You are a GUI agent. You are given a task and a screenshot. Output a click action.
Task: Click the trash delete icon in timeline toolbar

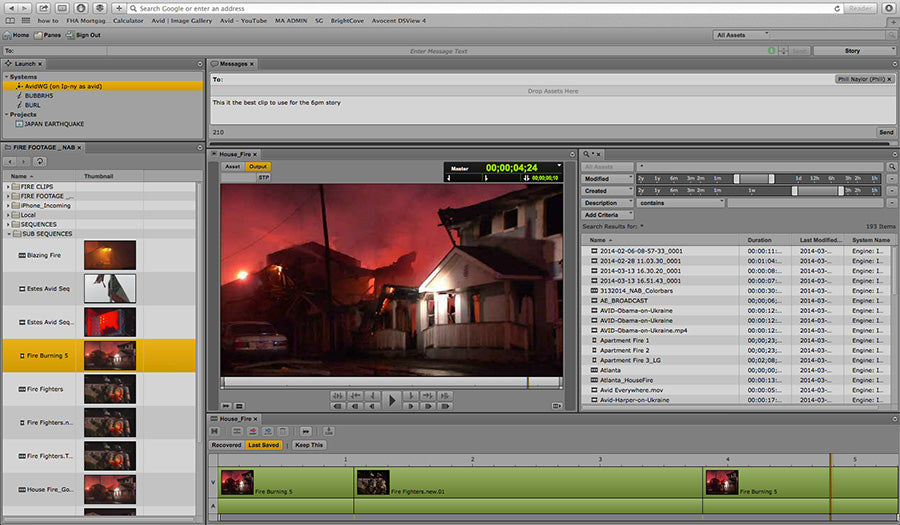(x=282, y=431)
